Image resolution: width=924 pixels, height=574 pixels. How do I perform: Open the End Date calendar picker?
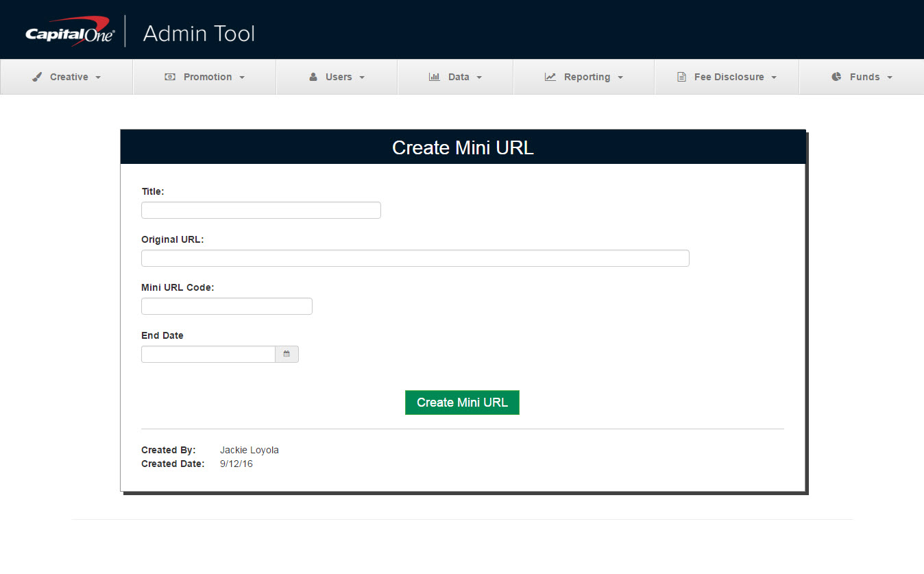[x=287, y=354]
